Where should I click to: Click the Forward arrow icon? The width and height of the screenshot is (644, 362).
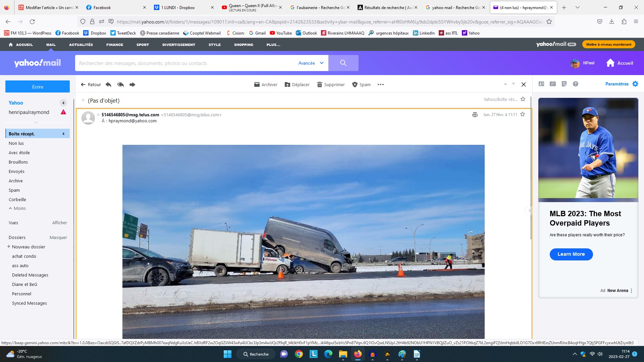point(132,84)
